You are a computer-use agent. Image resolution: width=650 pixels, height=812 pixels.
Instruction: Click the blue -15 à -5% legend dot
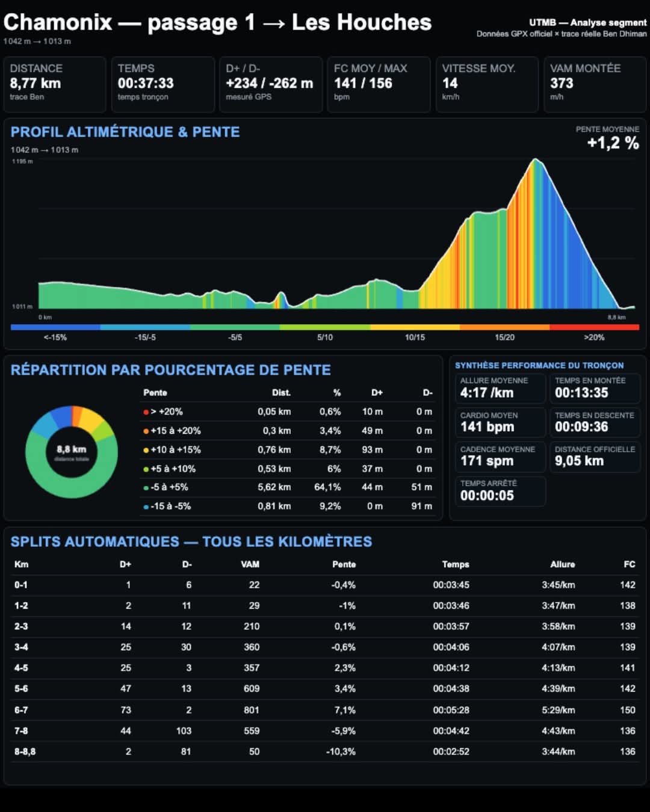[146, 507]
